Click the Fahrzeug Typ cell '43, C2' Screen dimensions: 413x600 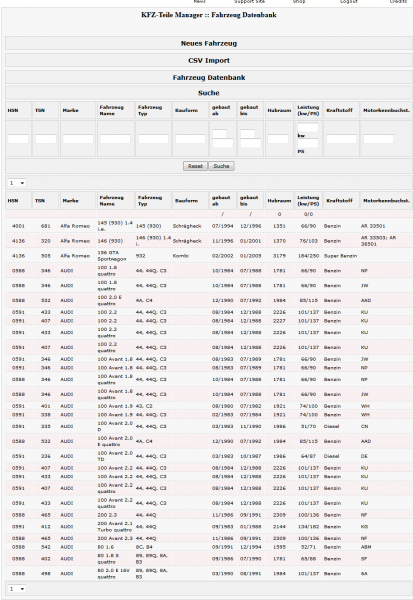145,406
